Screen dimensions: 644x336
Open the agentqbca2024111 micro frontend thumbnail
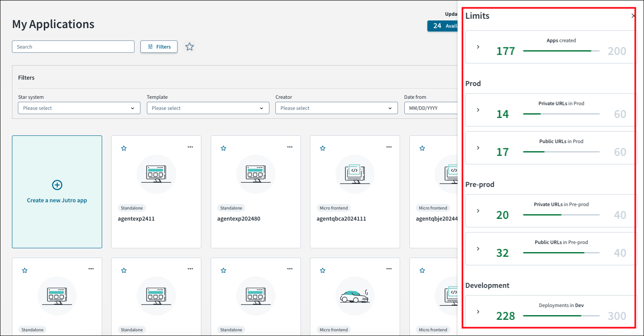355,174
